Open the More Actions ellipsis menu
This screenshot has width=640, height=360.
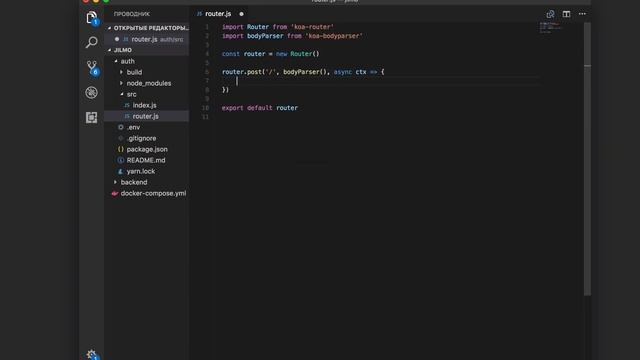click(x=582, y=14)
